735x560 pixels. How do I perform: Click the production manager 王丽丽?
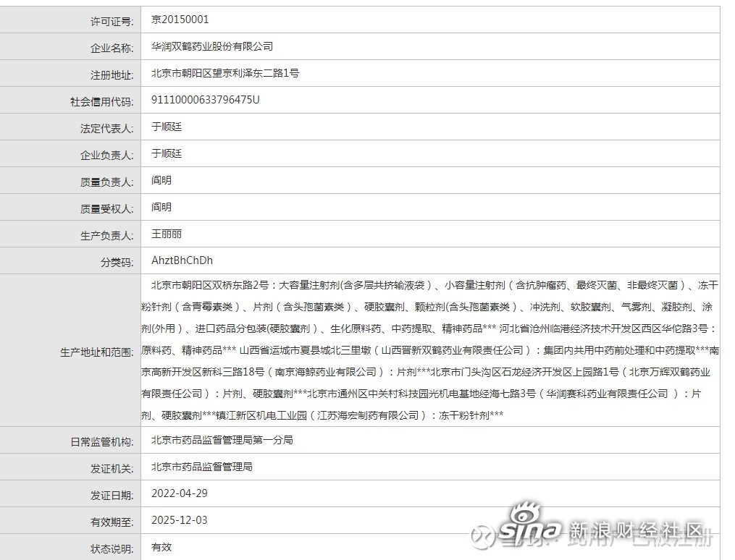(167, 234)
